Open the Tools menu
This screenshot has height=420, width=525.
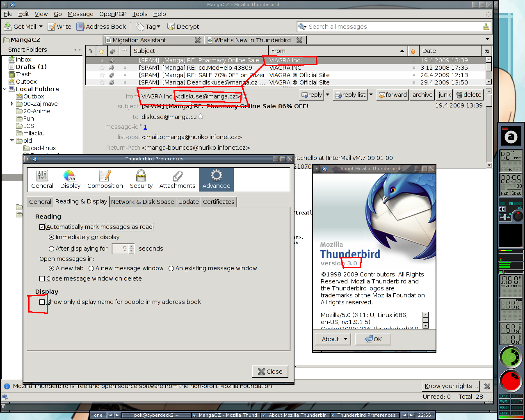(139, 14)
